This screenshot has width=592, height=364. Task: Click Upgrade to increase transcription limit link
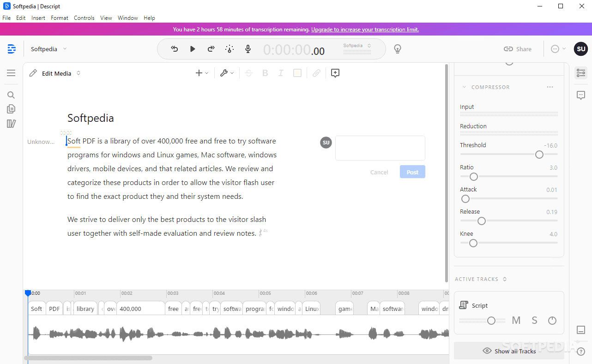[x=365, y=30]
